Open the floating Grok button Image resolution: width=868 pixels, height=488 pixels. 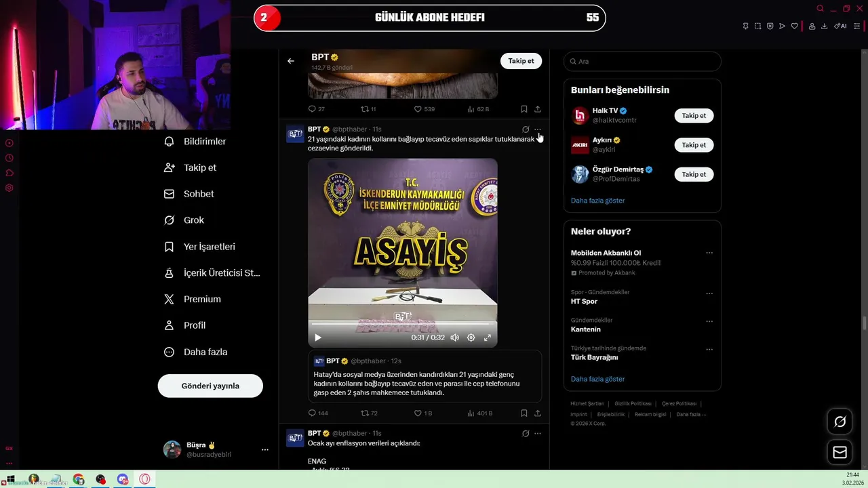[840, 422]
